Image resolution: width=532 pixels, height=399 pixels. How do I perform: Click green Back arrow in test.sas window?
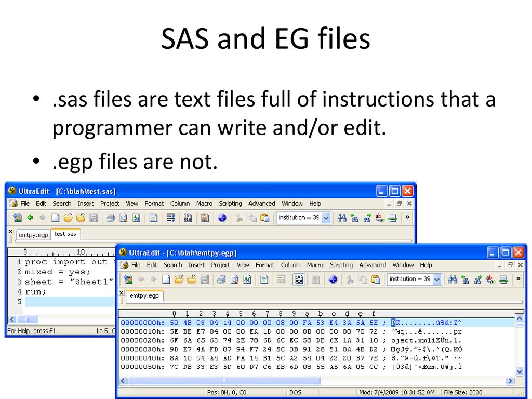30,218
